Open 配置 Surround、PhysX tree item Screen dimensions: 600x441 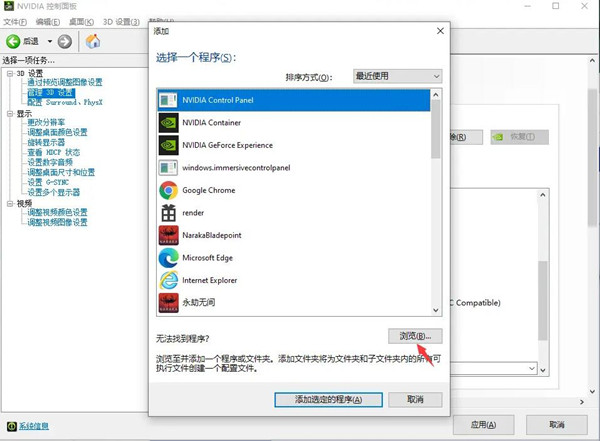(65, 103)
